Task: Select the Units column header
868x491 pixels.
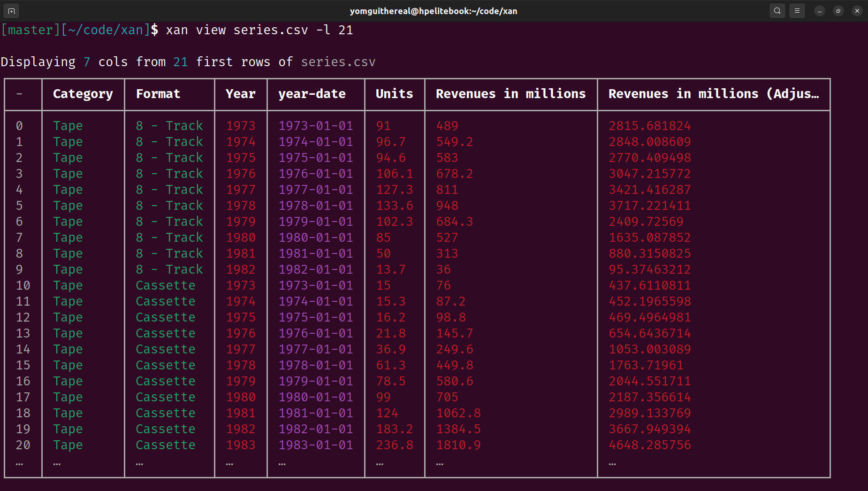Action: point(394,94)
